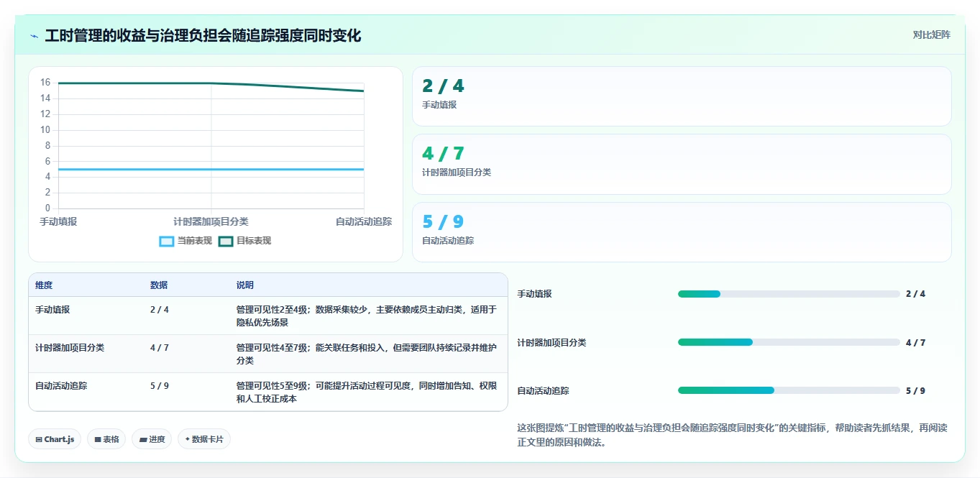
Task: Click the 自动活动追踪 chart x-axis label
Action: 364,222
